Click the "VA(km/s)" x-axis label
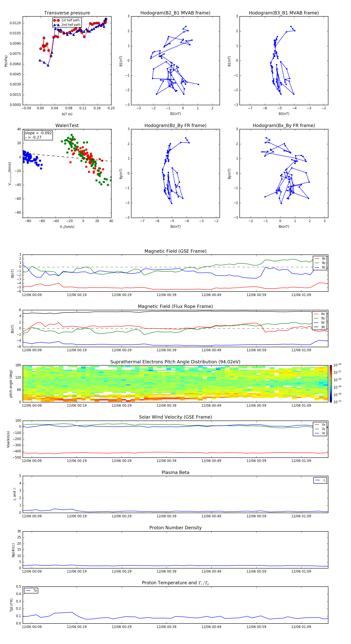 67,227
